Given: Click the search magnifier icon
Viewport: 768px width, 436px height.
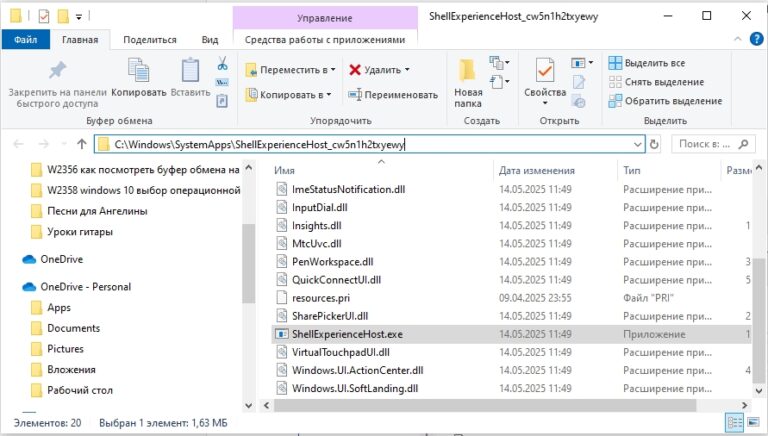Looking at the screenshot, I should pyautogui.click(x=744, y=144).
